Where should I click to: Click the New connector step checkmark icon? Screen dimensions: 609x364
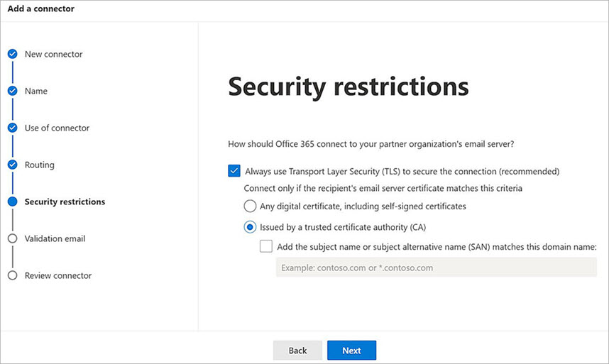tap(12, 55)
